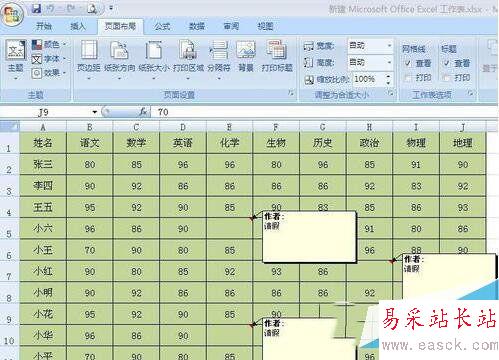Screen dimensions: 499x360
Task: Open print preview from quick access toolbar
Action: [x=92, y=9]
